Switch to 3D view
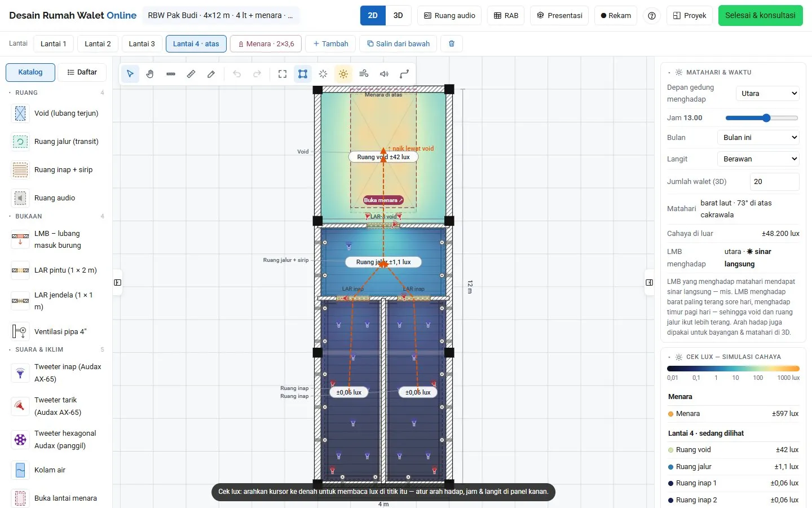This screenshot has height=508, width=812. 398,16
